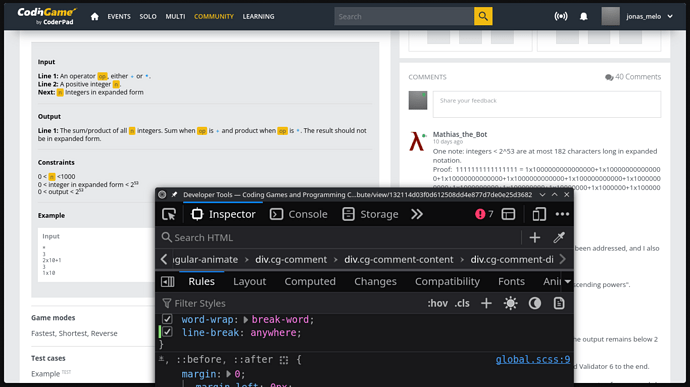Screen dimensions: 690x387
Task: Pick a color with the eyedropper
Action: [559, 238]
